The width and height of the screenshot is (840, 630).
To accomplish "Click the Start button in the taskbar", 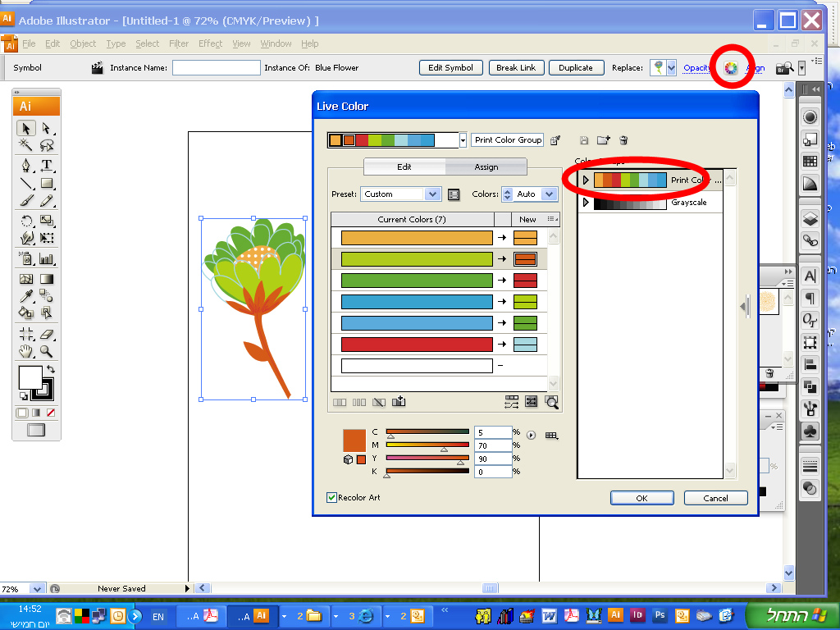I will (792, 615).
